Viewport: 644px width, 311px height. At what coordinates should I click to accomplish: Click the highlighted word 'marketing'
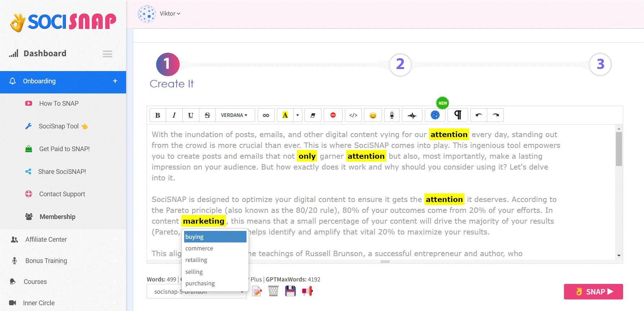(204, 221)
